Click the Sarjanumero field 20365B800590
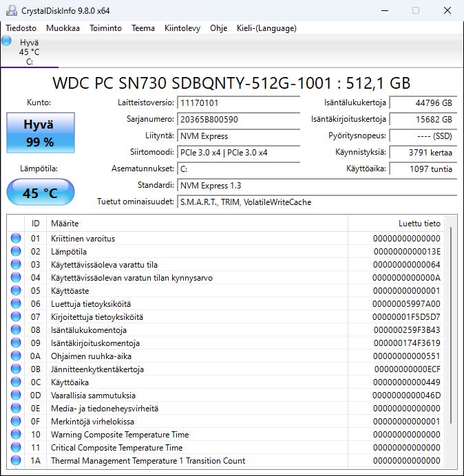 238,119
